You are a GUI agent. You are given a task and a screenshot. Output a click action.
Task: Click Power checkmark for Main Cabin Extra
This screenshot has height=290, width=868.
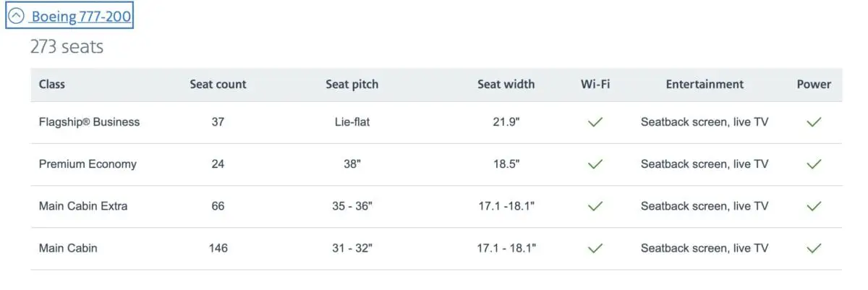click(x=814, y=206)
